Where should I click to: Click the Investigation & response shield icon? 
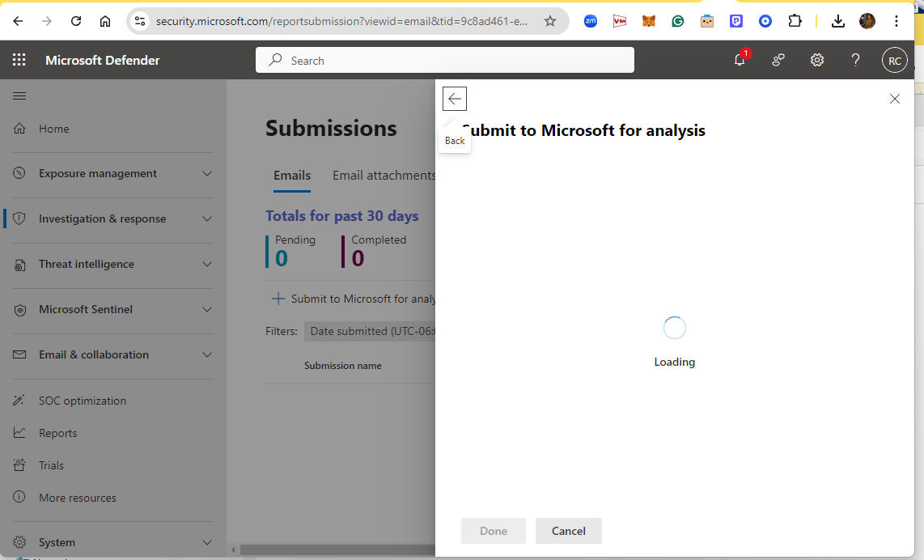(x=19, y=218)
